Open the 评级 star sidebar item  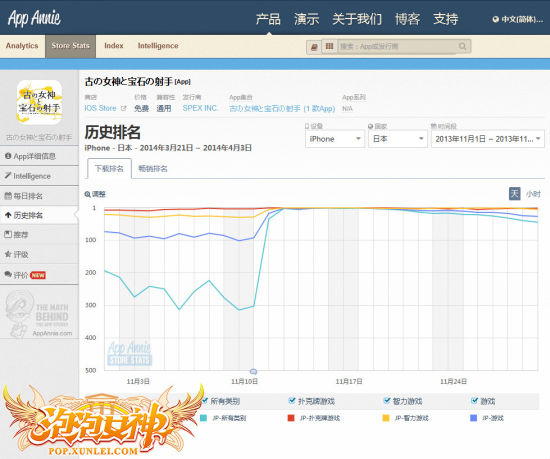39,254
